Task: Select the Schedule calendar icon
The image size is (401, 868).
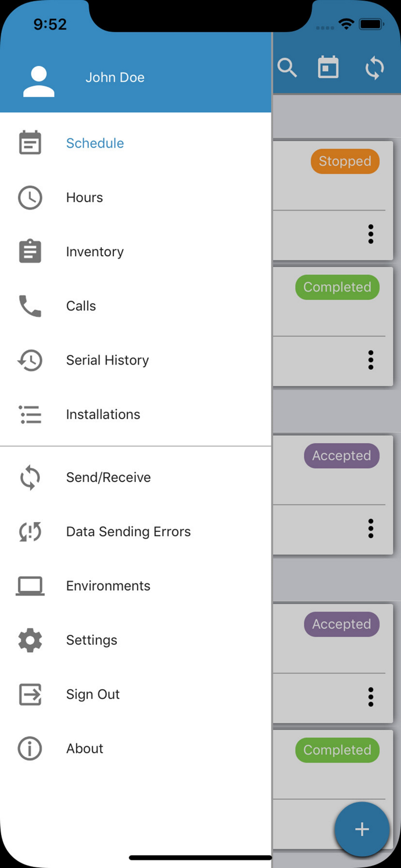Action: tap(30, 142)
